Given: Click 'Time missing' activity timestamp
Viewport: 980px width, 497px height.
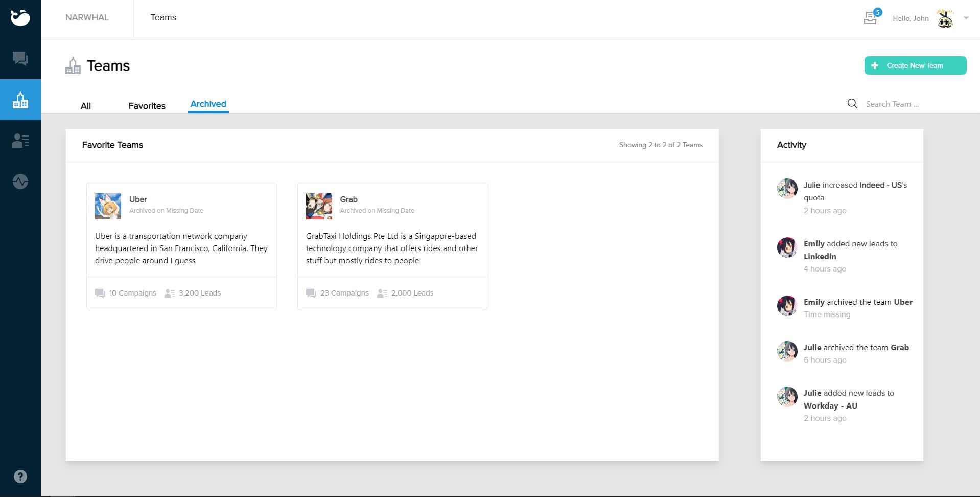Looking at the screenshot, I should tap(827, 314).
